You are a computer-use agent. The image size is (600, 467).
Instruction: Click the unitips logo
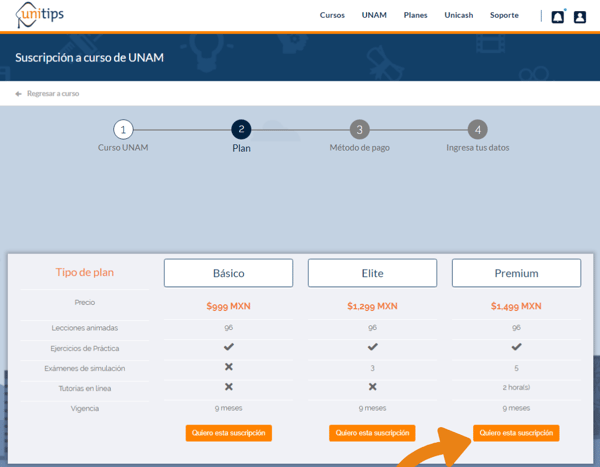pos(40,15)
